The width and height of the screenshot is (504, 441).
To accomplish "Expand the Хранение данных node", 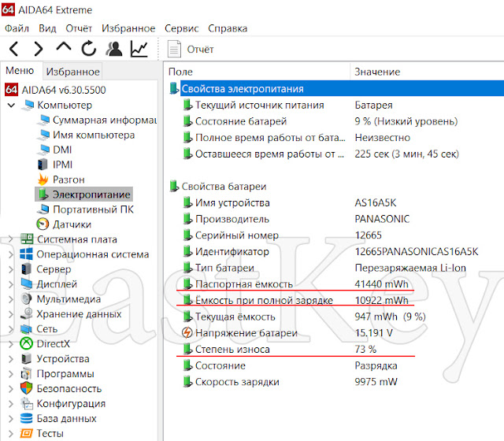I will click(x=10, y=314).
